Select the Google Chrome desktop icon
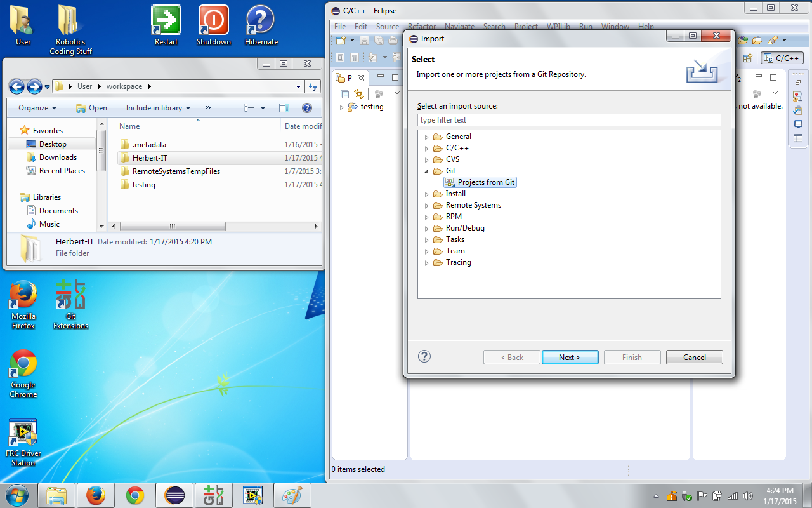Viewport: 812px width, 508px height. [23, 373]
